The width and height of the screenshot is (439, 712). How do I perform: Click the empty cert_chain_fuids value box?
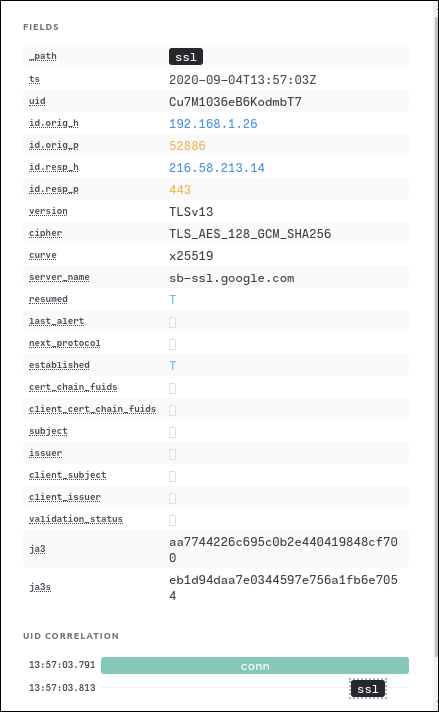(173, 388)
